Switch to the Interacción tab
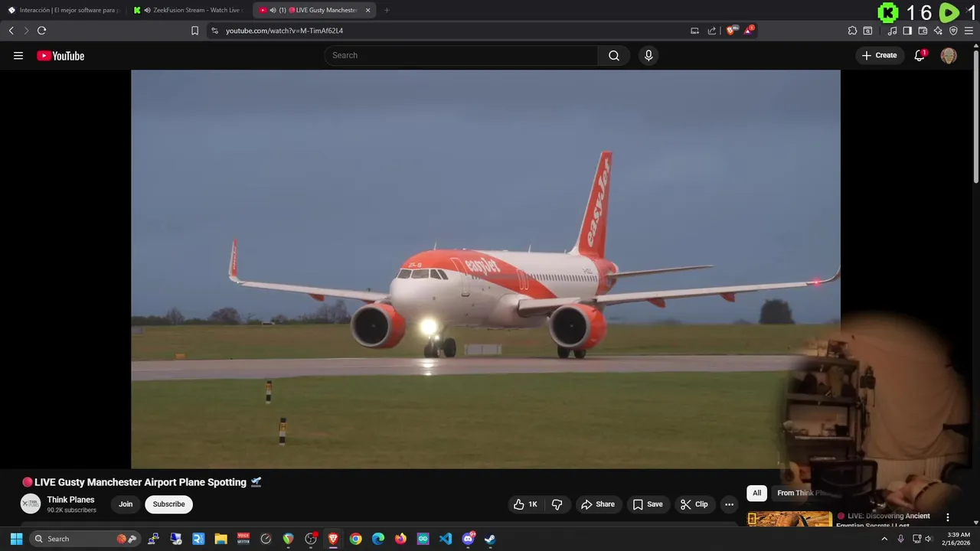 click(64, 10)
